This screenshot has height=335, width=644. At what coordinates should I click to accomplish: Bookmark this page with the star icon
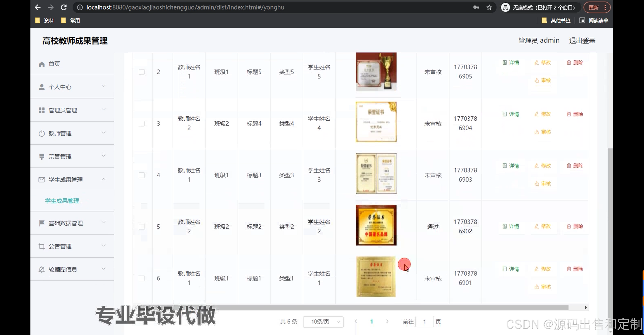click(489, 7)
